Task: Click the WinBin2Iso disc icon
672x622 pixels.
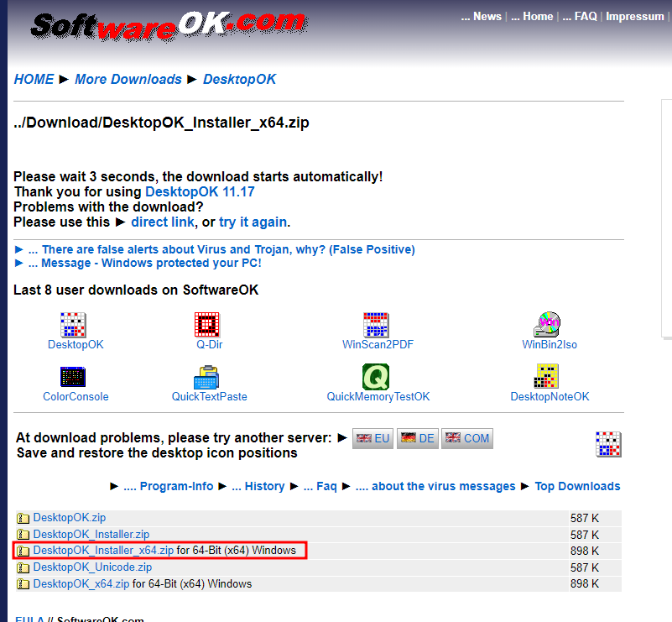Action: pyautogui.click(x=547, y=325)
